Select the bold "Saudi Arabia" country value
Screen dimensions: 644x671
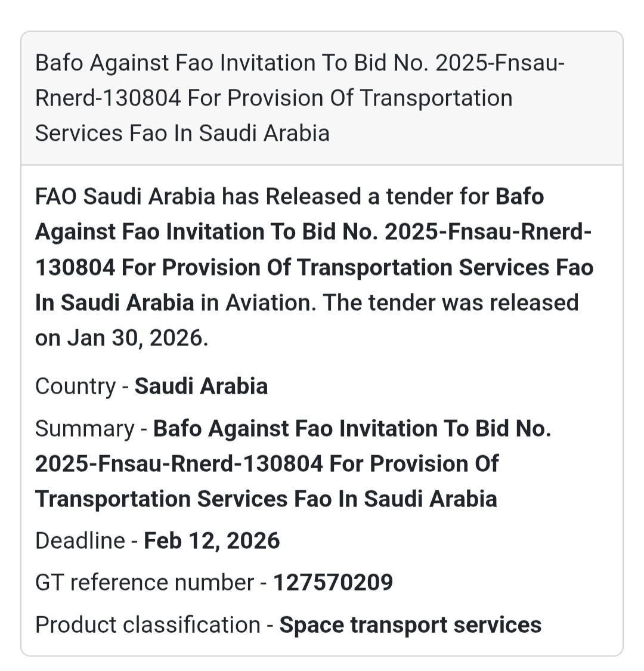[201, 386]
